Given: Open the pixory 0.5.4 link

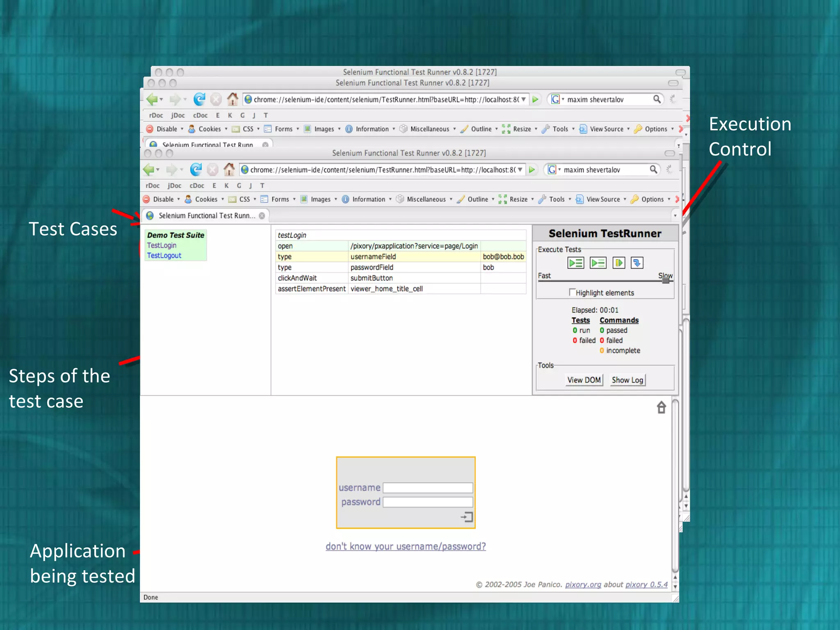Looking at the screenshot, I should (646, 584).
